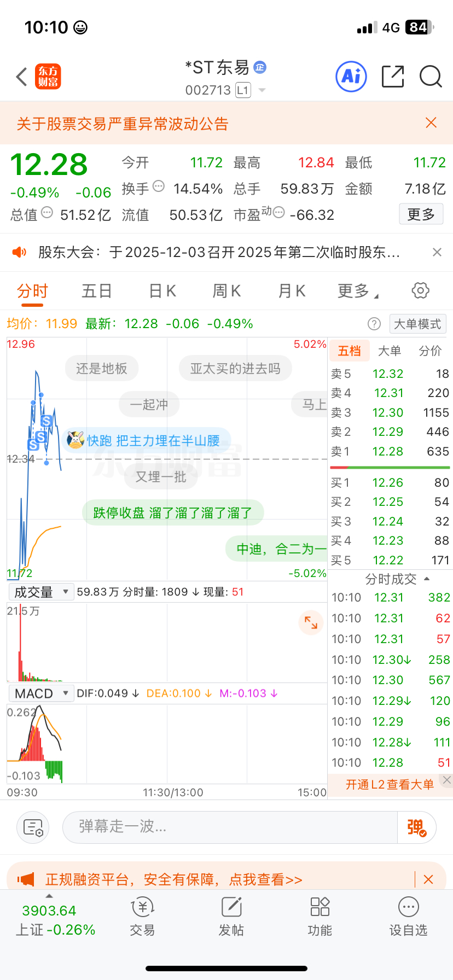This screenshot has width=453, height=980.
Task: Close the 异常波动公告 banner
Action: tap(431, 122)
